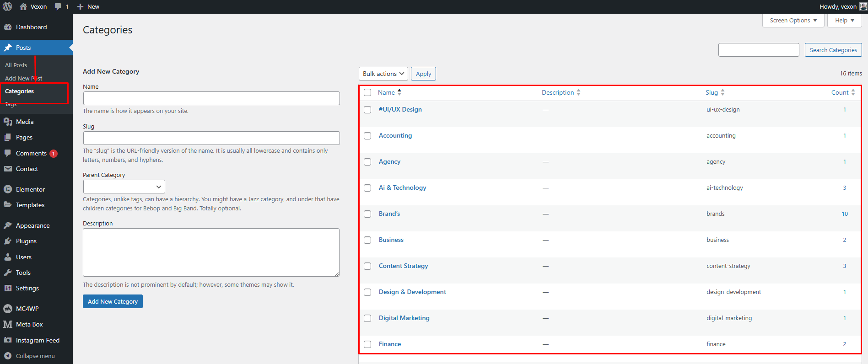Screen dimensions: 868x364
Task: Tick the Content Strategy row checkbox
Action: [x=367, y=266]
